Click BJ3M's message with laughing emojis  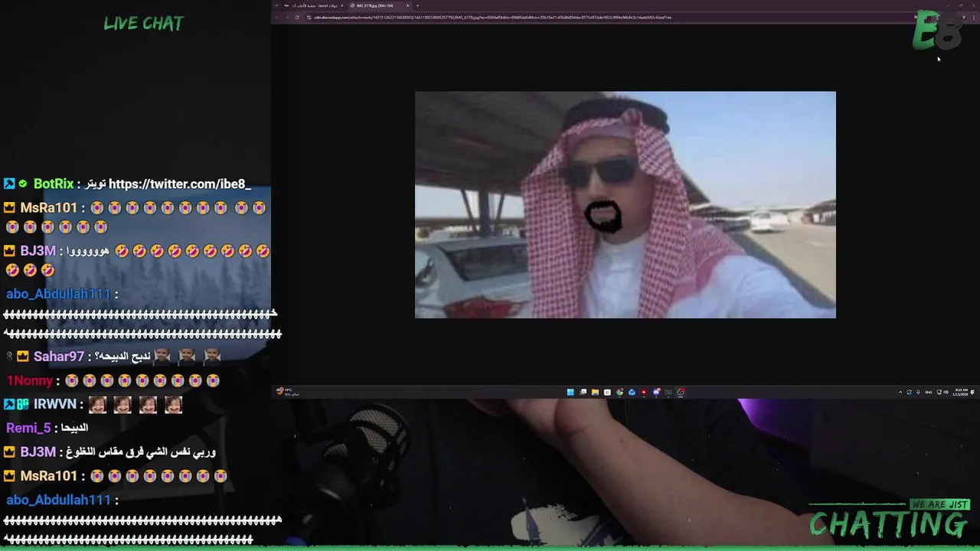coord(138,260)
